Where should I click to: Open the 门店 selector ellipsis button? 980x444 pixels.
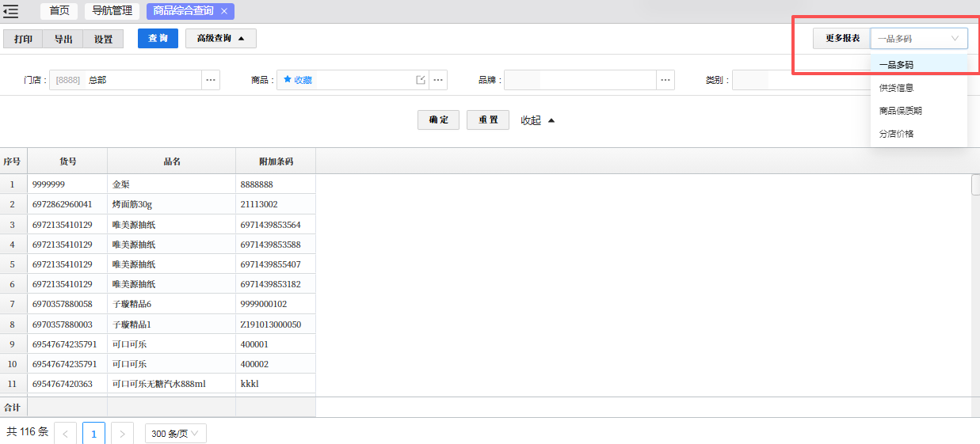[211, 80]
